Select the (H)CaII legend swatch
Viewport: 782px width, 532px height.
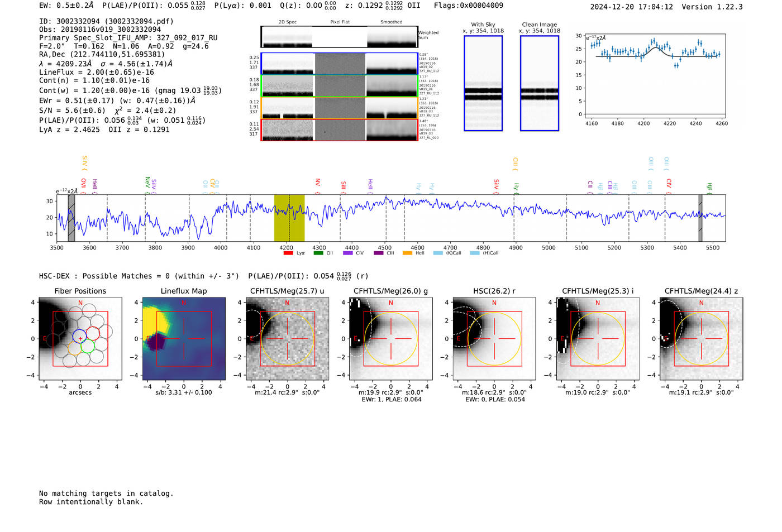[475, 253]
